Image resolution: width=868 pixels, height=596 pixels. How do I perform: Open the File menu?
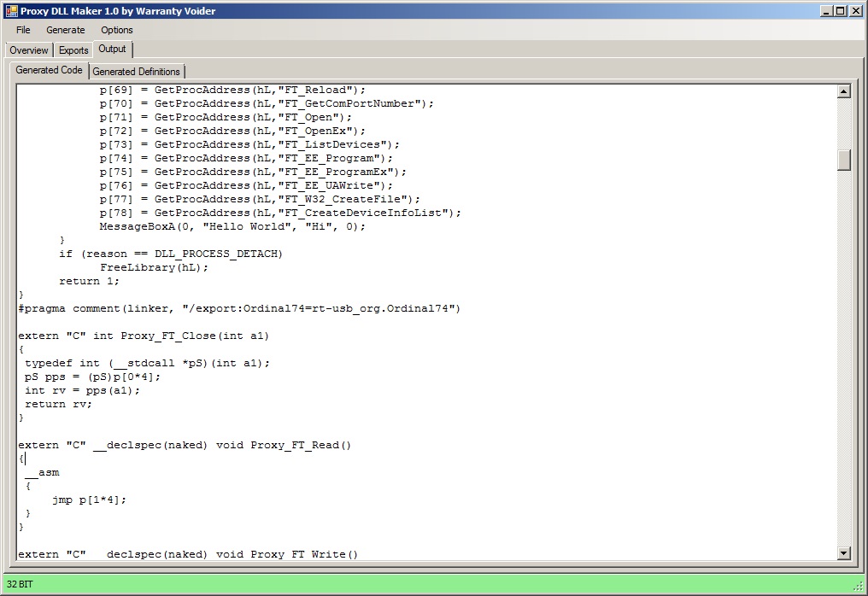(x=23, y=30)
